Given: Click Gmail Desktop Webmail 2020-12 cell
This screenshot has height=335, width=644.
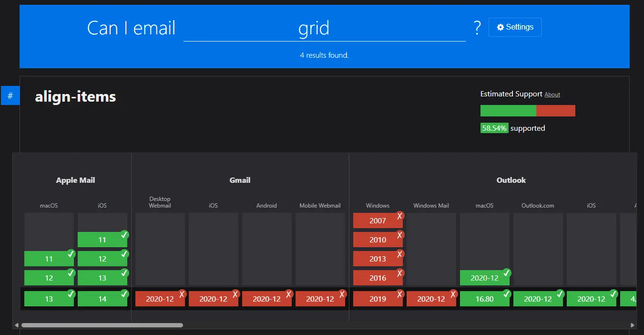Looking at the screenshot, I should point(160,299).
